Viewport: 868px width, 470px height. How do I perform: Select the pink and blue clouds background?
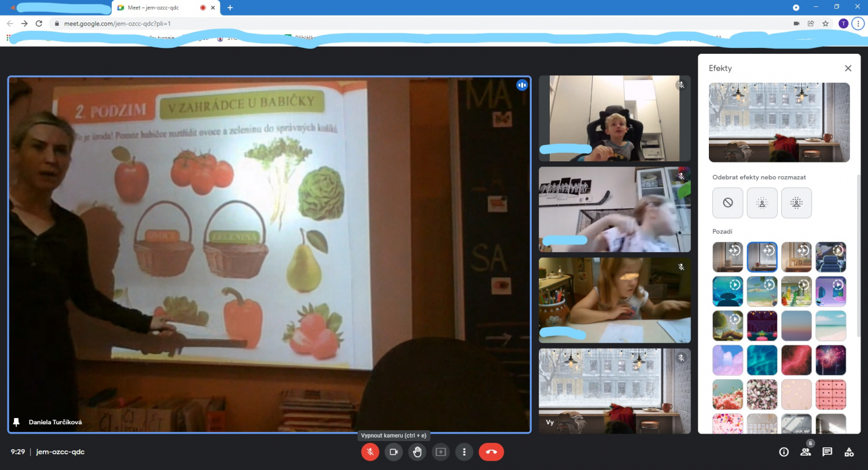pos(728,360)
